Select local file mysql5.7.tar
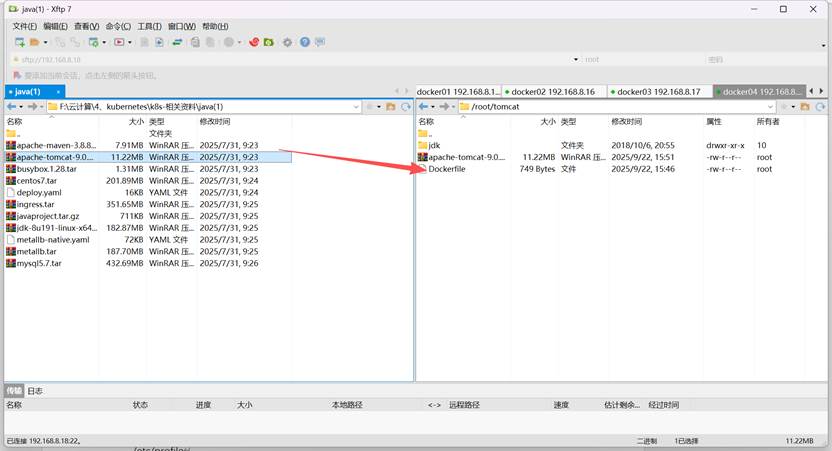The image size is (832, 451). point(34,263)
